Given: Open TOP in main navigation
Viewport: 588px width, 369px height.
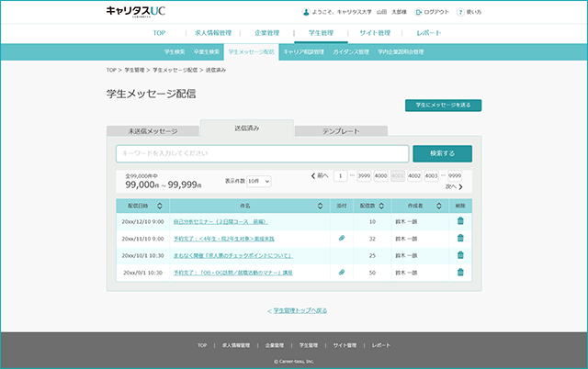Looking at the screenshot, I should 159,33.
